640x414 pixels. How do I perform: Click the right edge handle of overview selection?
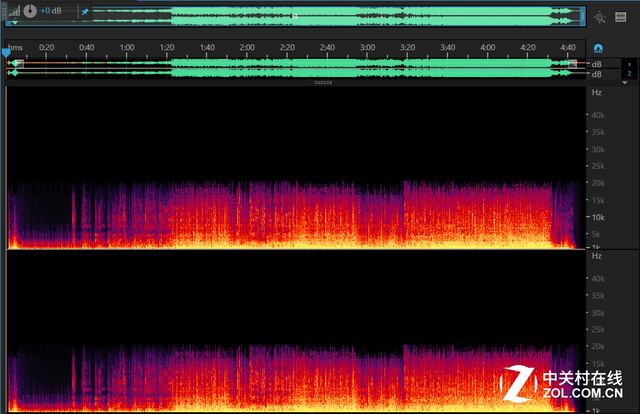coord(582,17)
